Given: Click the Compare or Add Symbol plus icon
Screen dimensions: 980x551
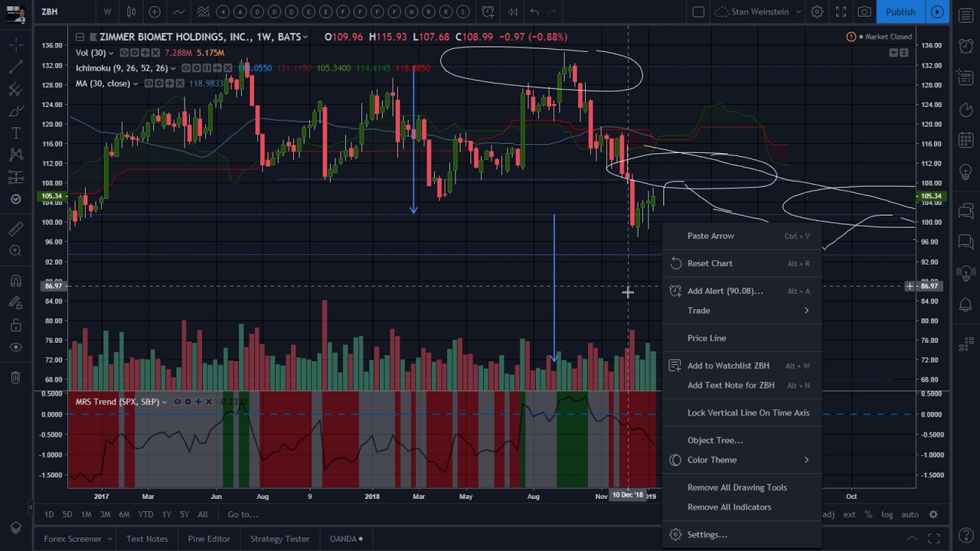Looking at the screenshot, I should click(155, 11).
